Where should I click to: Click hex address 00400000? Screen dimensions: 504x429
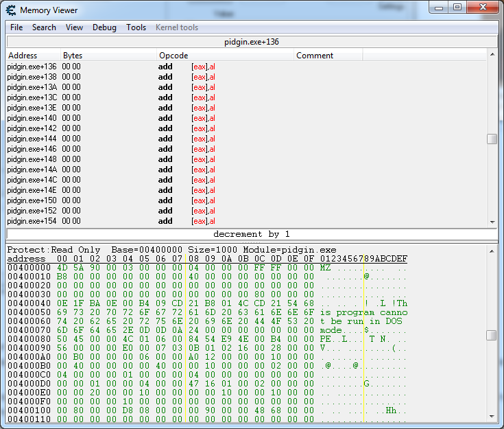tap(29, 268)
